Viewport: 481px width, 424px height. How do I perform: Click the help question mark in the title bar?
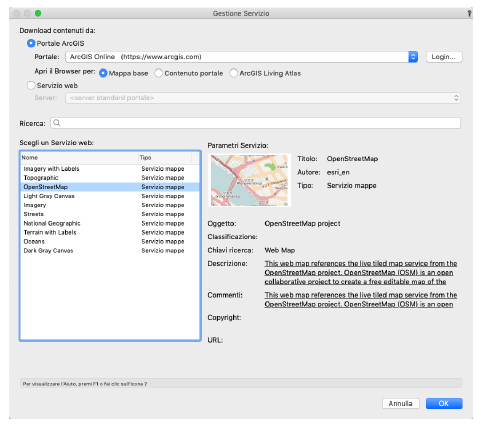click(469, 13)
